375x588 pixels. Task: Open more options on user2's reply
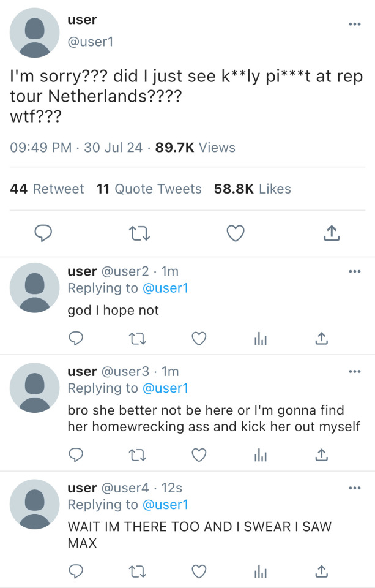pyautogui.click(x=354, y=271)
